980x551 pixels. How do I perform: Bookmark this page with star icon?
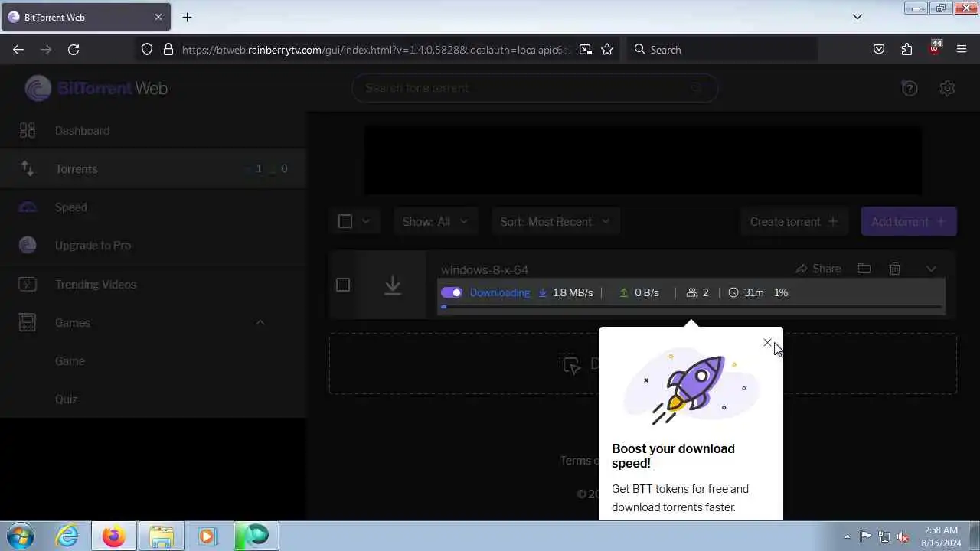(607, 49)
